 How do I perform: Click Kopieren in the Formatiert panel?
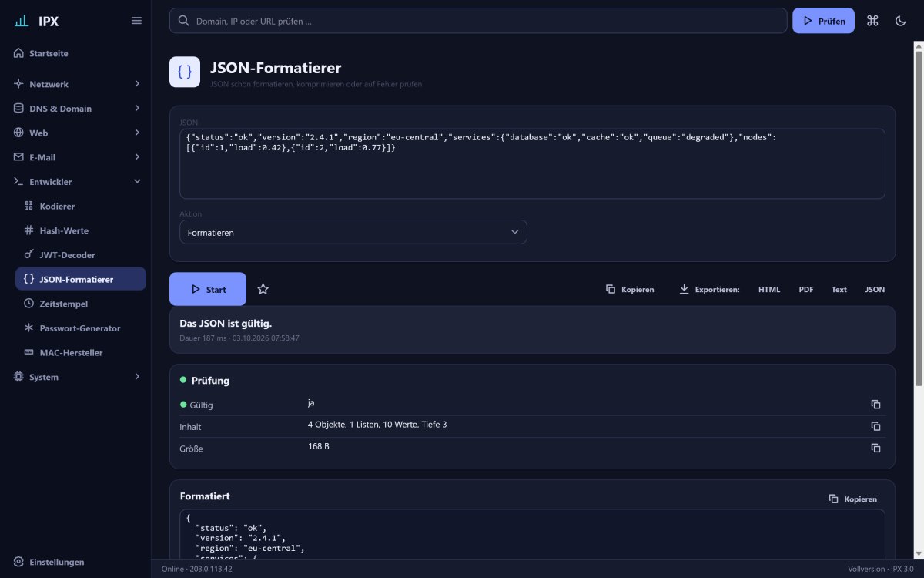853,499
